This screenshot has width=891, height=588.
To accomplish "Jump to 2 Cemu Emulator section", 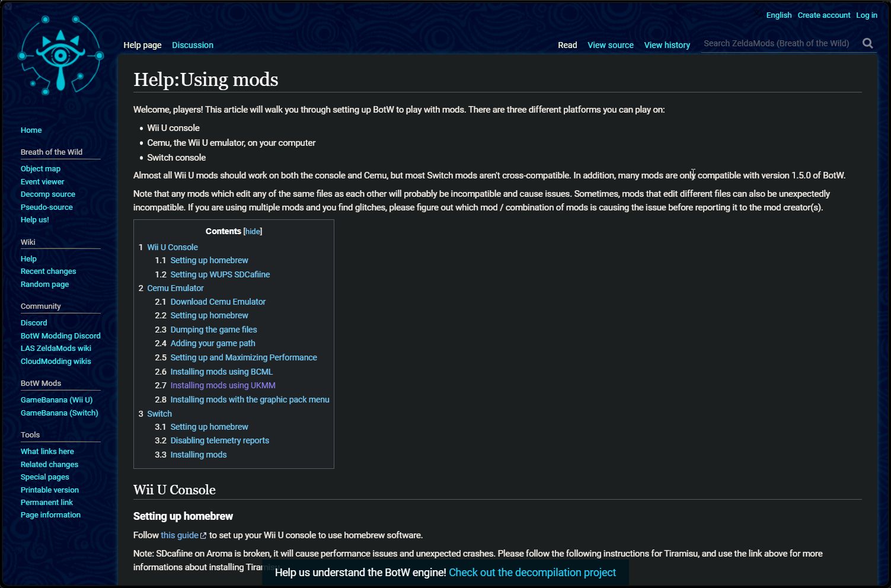I will (171, 288).
